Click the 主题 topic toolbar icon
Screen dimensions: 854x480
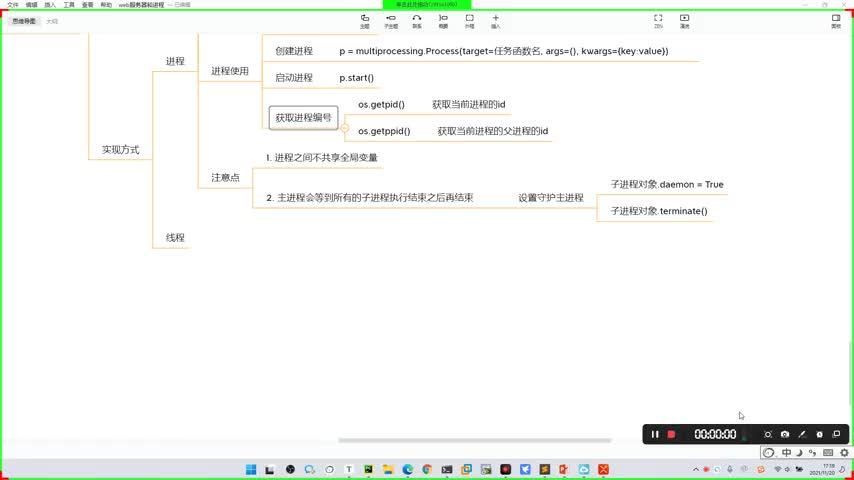[365, 21]
